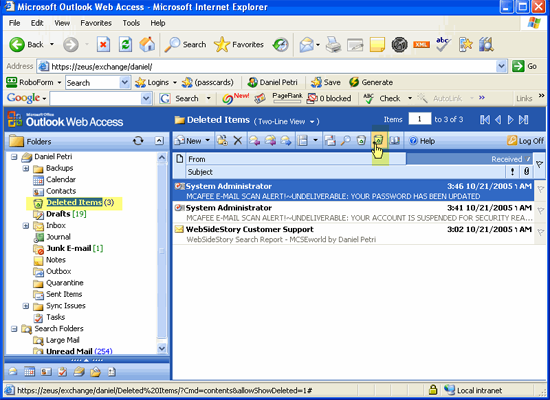
Task: Expand the Inbox folder tree node
Action: tap(26, 226)
